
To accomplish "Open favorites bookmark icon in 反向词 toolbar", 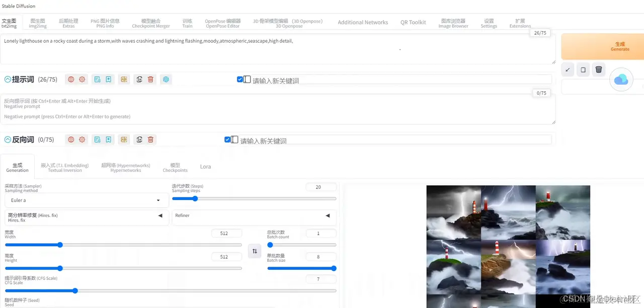I will tap(109, 140).
